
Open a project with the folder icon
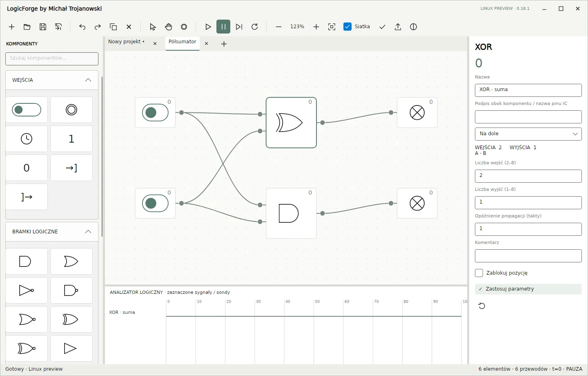[27, 27]
